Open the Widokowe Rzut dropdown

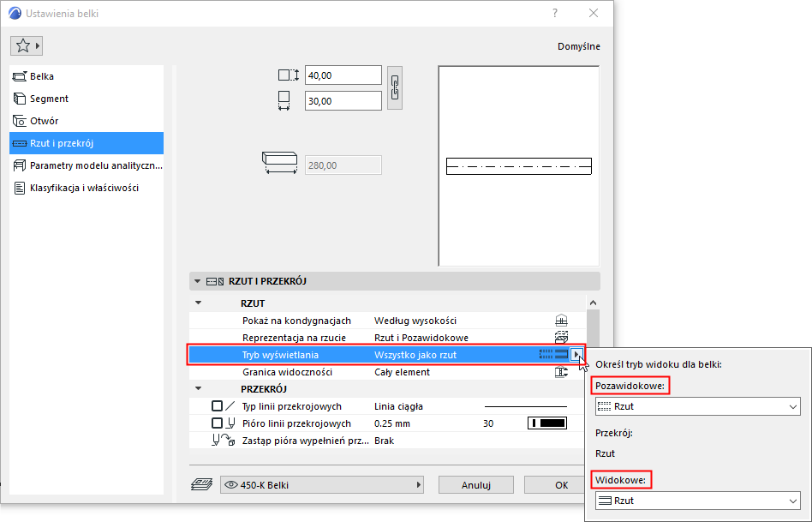click(697, 501)
